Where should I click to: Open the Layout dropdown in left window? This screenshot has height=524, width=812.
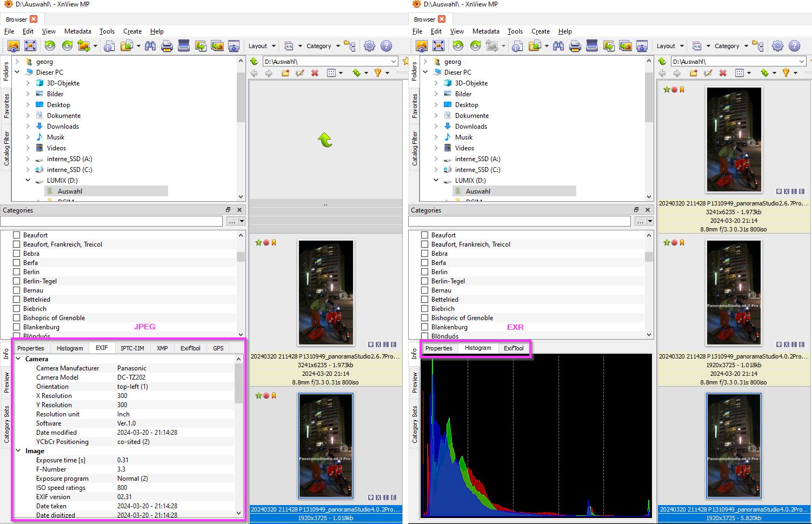262,46
